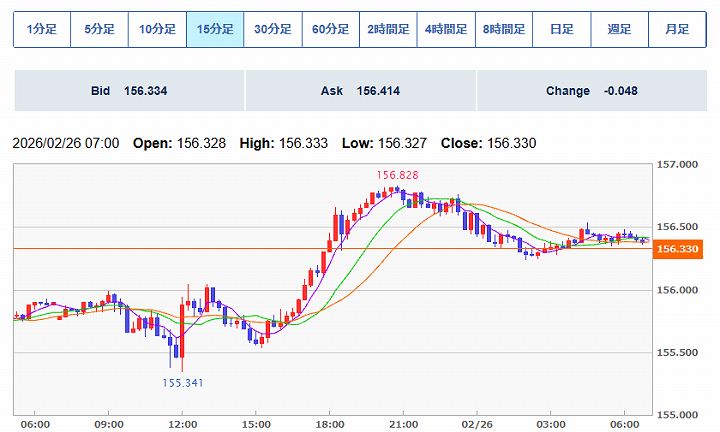Click the Bid 156.334 price cell
The height and width of the screenshot is (432, 720).
[129, 91]
